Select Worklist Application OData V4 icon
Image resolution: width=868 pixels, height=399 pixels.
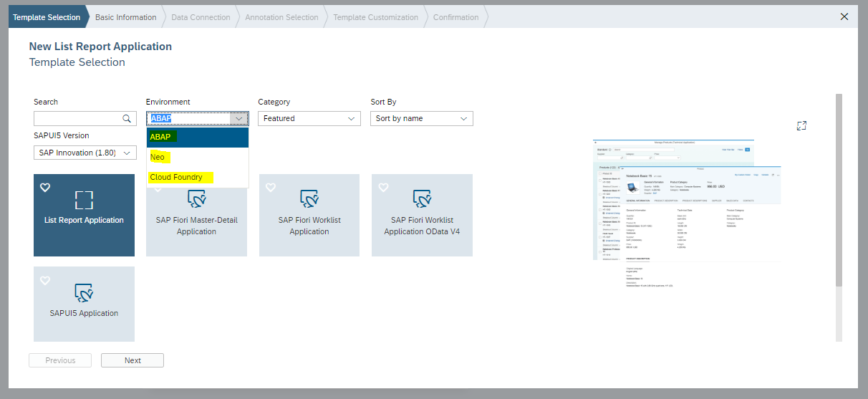point(421,199)
